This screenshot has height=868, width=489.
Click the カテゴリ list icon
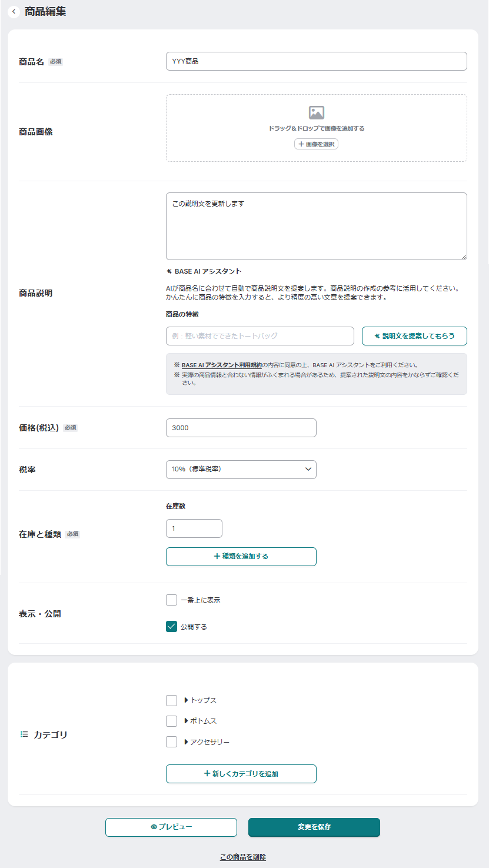[x=24, y=734]
